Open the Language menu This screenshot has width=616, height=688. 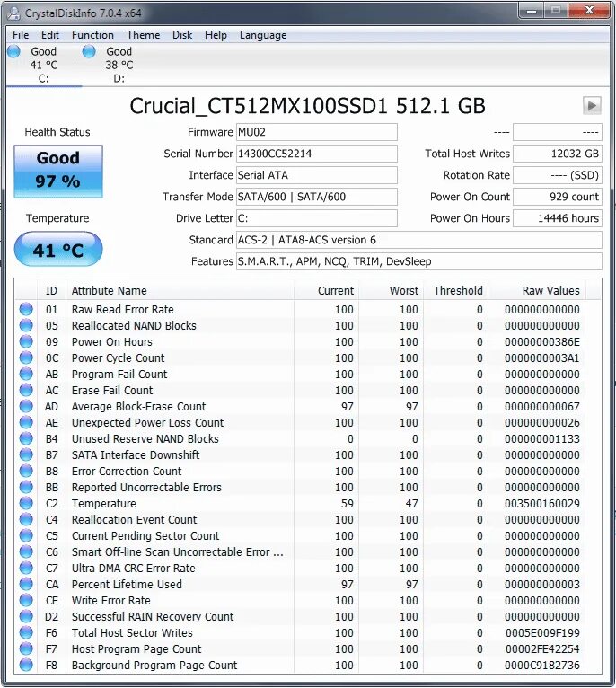click(263, 35)
